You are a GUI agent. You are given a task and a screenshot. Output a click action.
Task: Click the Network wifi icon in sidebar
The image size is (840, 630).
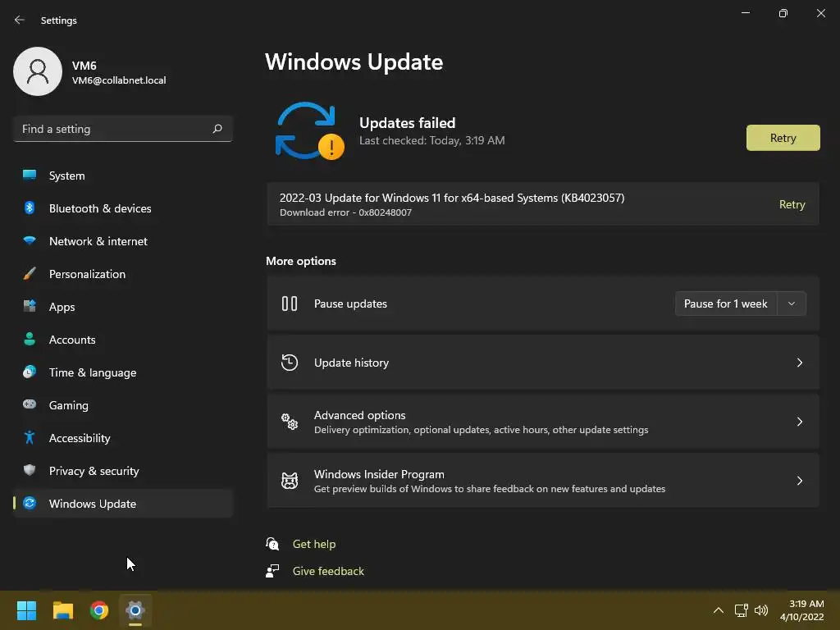pyautogui.click(x=30, y=240)
